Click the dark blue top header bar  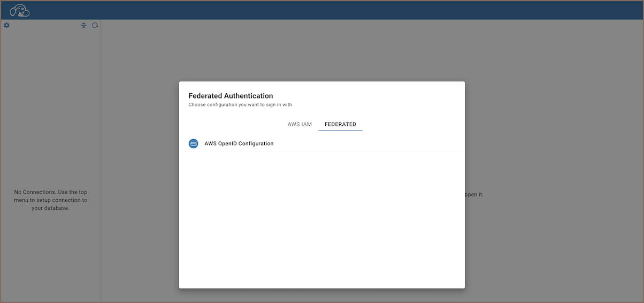[321, 10]
